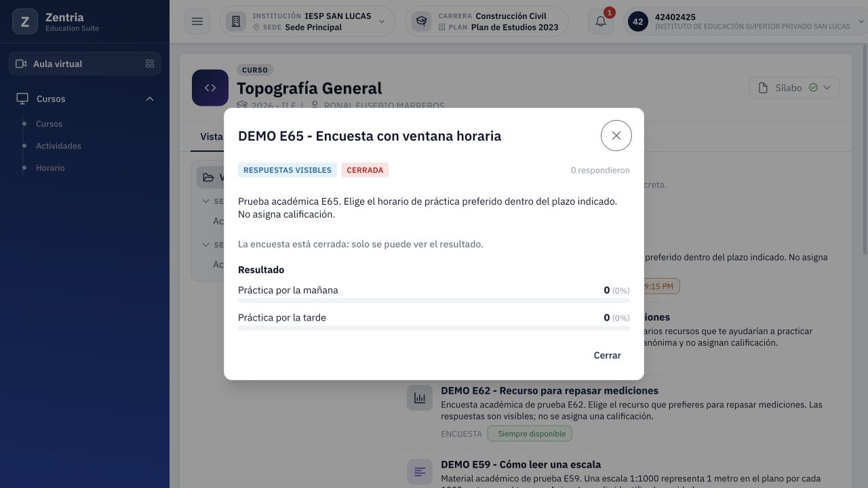
Task: Click the Topografía General course title
Action: pos(309,88)
